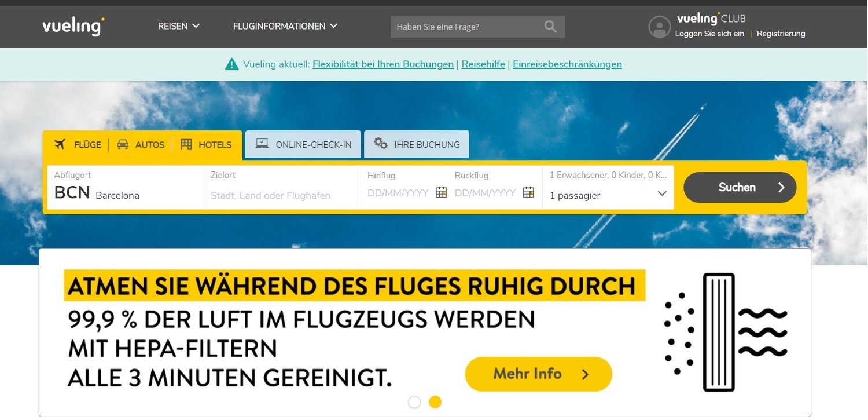
Task: Click the 'Mehr Info' button
Action: pyautogui.click(x=539, y=374)
